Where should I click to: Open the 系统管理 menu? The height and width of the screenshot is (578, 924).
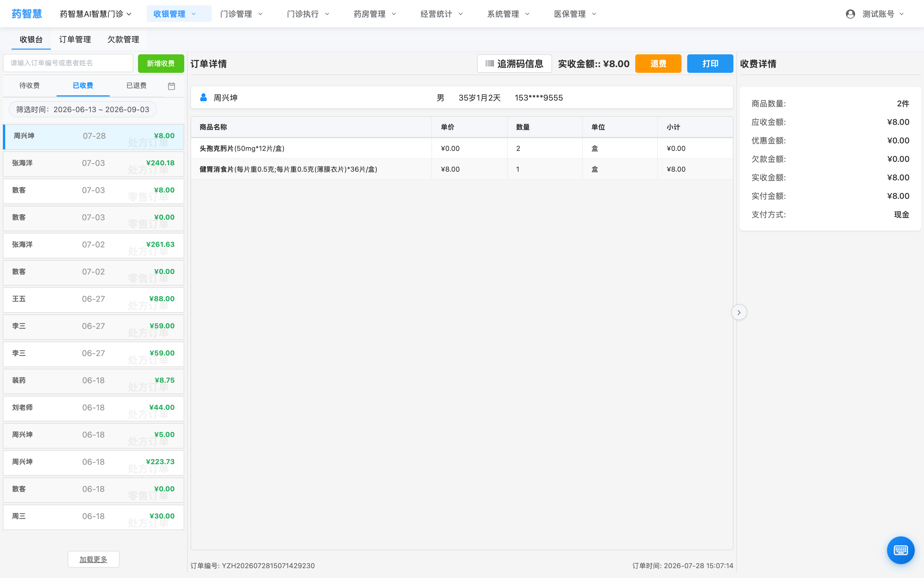point(508,14)
